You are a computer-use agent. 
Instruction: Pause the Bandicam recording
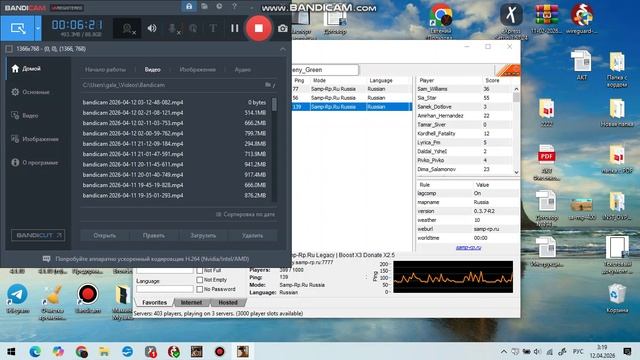pos(234,28)
